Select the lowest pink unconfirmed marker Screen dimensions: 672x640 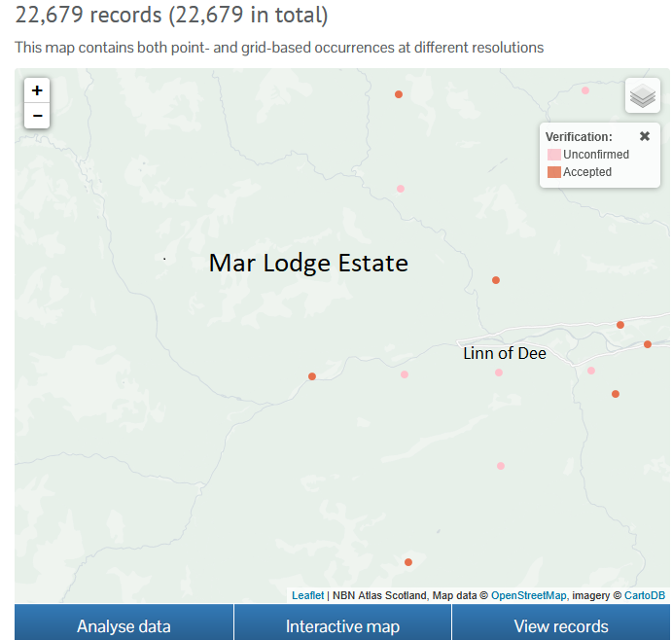pos(501,466)
